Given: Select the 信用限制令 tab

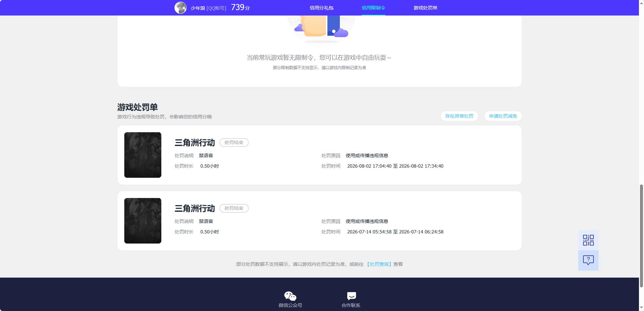Looking at the screenshot, I should tap(373, 8).
